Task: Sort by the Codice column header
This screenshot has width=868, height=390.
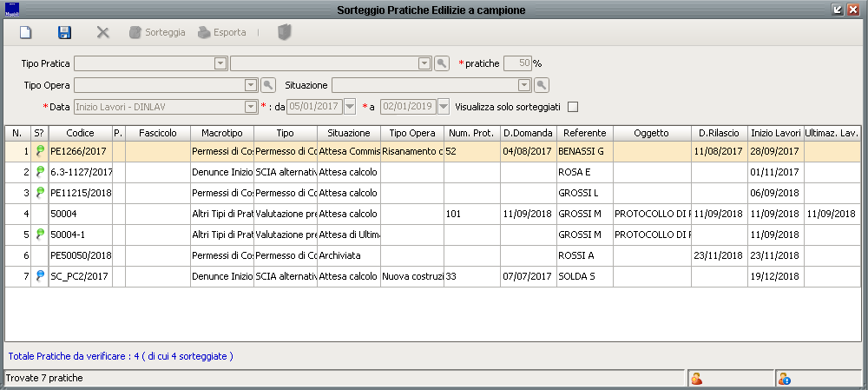Action: tap(80, 133)
